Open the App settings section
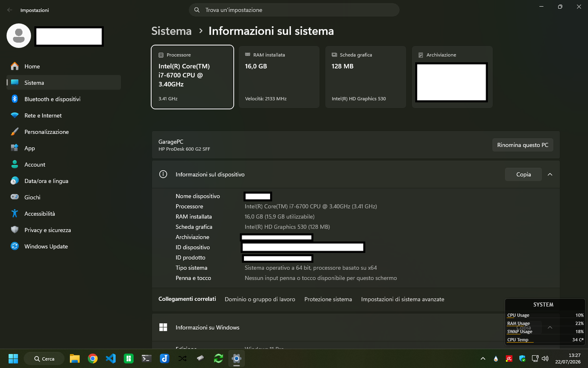The width and height of the screenshot is (588, 368). coord(64,148)
